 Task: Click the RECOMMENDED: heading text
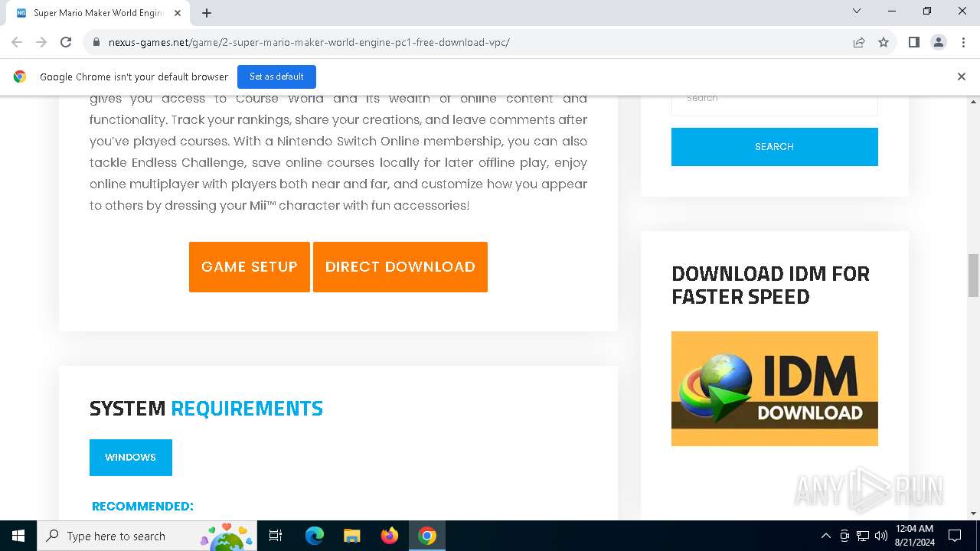click(142, 507)
